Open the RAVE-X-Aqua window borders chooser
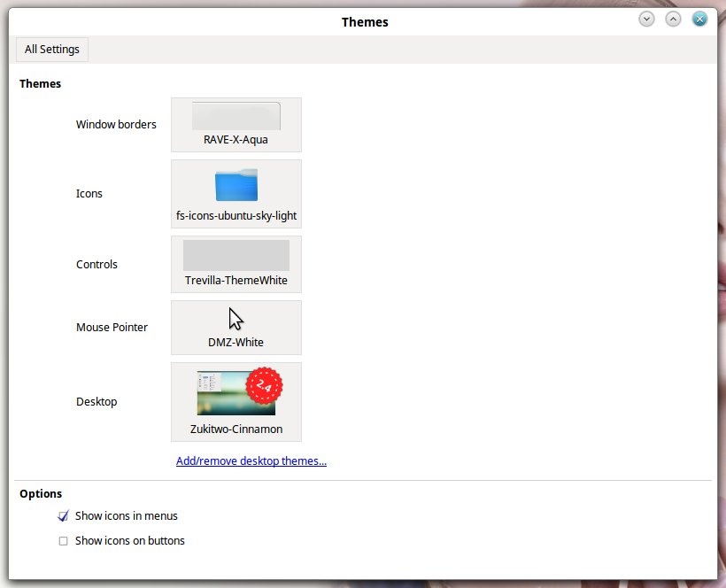 (x=236, y=125)
